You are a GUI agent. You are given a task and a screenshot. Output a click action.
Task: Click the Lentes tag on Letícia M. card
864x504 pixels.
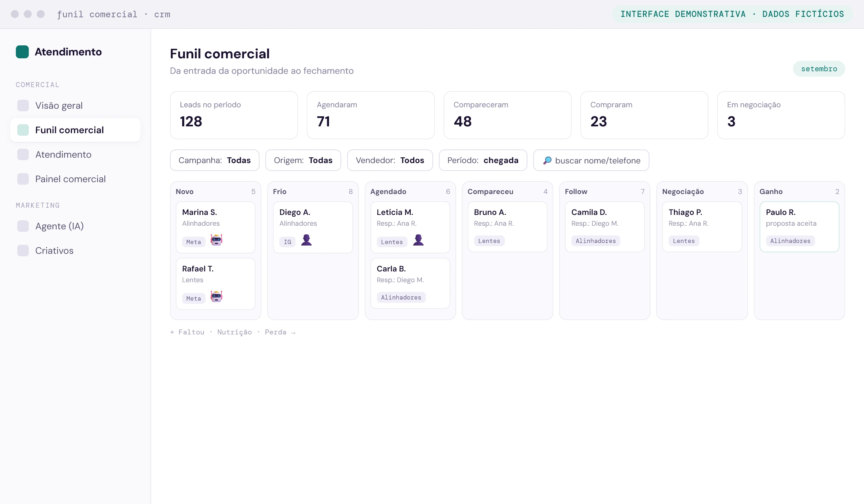[x=392, y=242]
